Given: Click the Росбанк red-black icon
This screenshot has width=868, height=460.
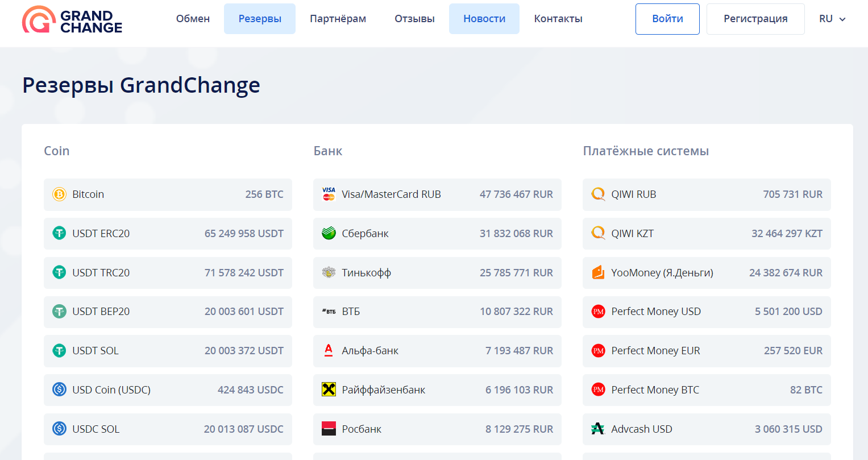Looking at the screenshot, I should tap(329, 429).
